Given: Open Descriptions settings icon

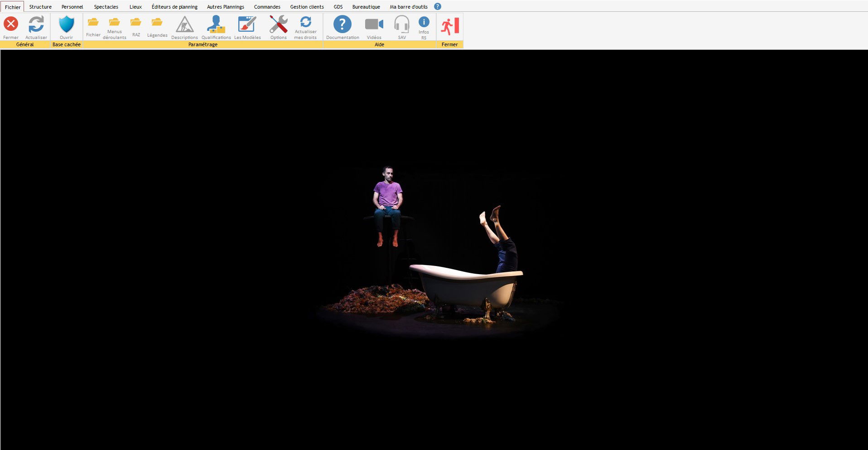Looking at the screenshot, I should pyautogui.click(x=184, y=24).
